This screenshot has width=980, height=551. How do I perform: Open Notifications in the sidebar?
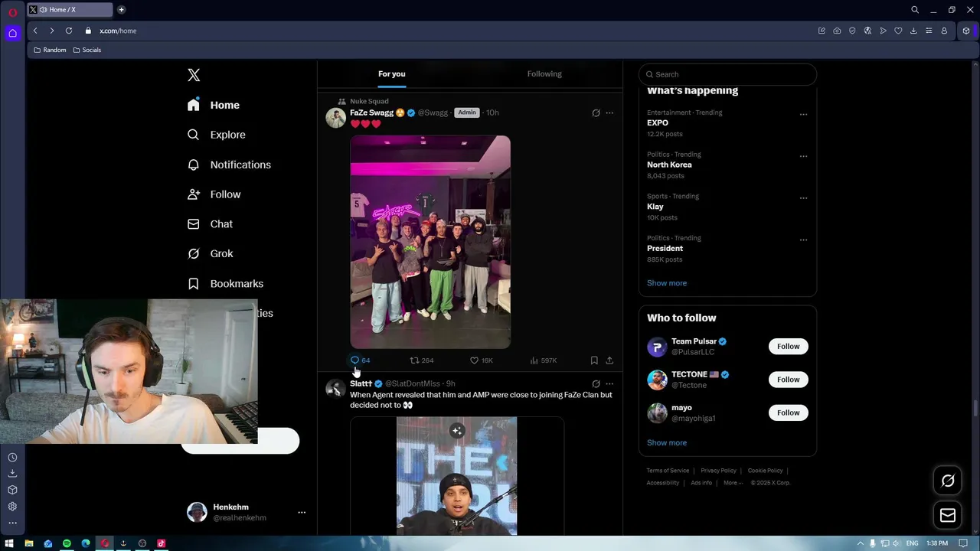[229, 165]
